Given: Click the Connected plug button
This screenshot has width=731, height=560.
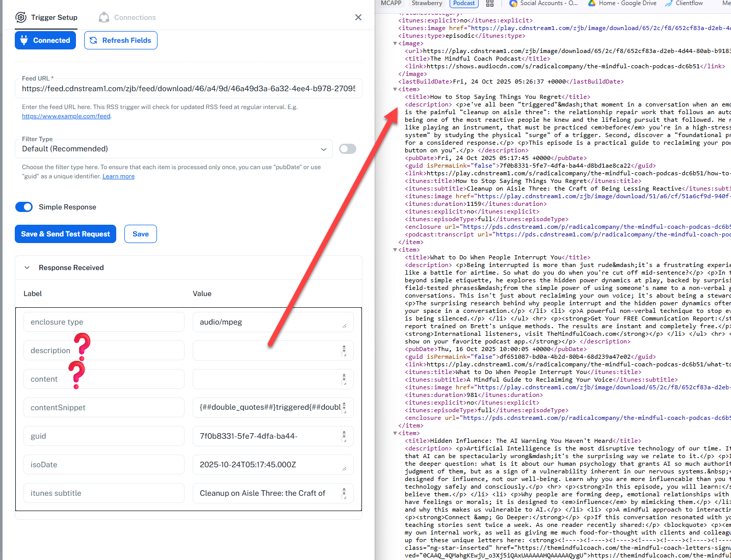Looking at the screenshot, I should tap(45, 40).
